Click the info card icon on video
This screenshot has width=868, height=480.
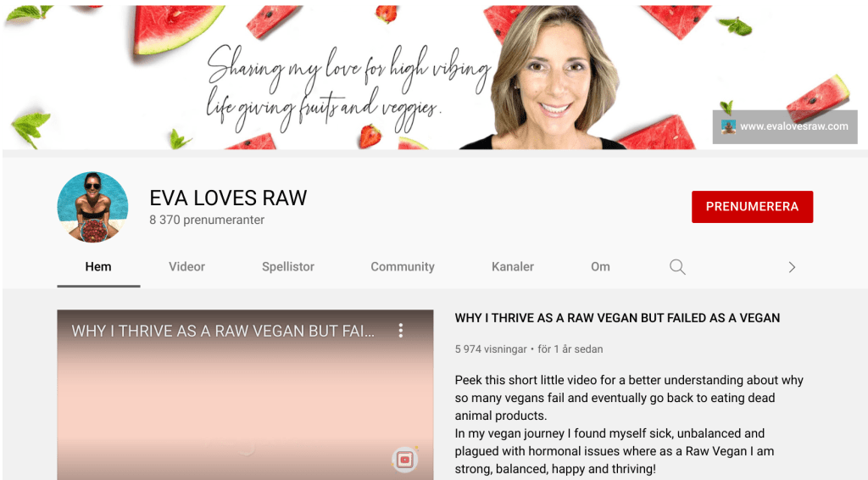(404, 459)
